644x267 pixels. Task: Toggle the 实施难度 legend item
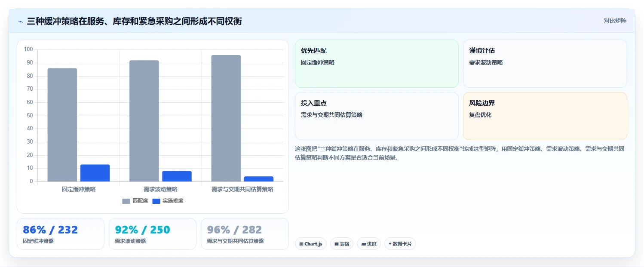168,201
